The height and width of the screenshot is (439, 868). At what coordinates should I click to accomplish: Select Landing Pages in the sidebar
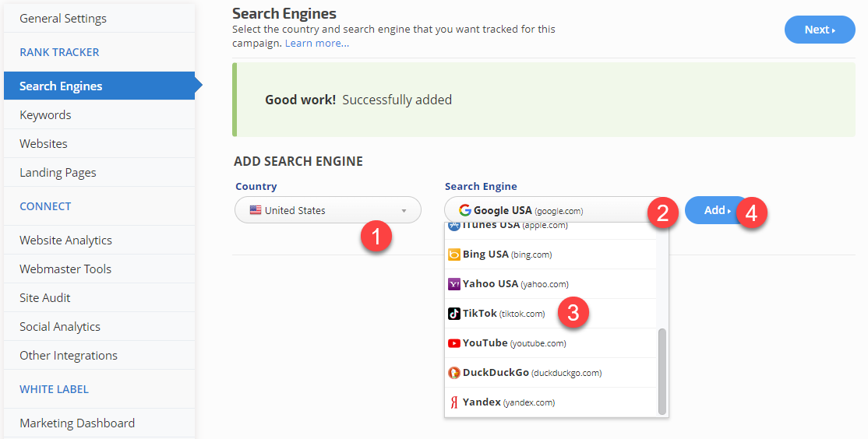[58, 173]
